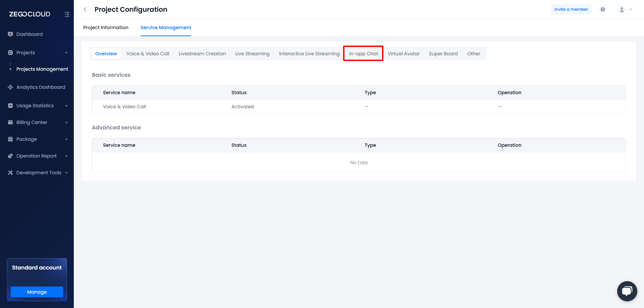The width and height of the screenshot is (644, 308).
Task: Click the Operation Report icon
Action: click(x=10, y=156)
